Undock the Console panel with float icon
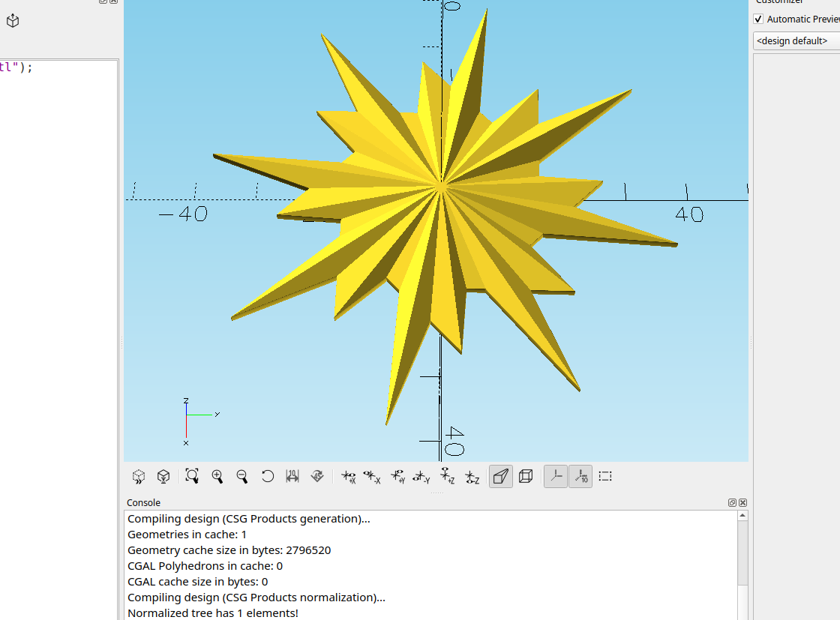This screenshot has width=840, height=620. click(732, 503)
